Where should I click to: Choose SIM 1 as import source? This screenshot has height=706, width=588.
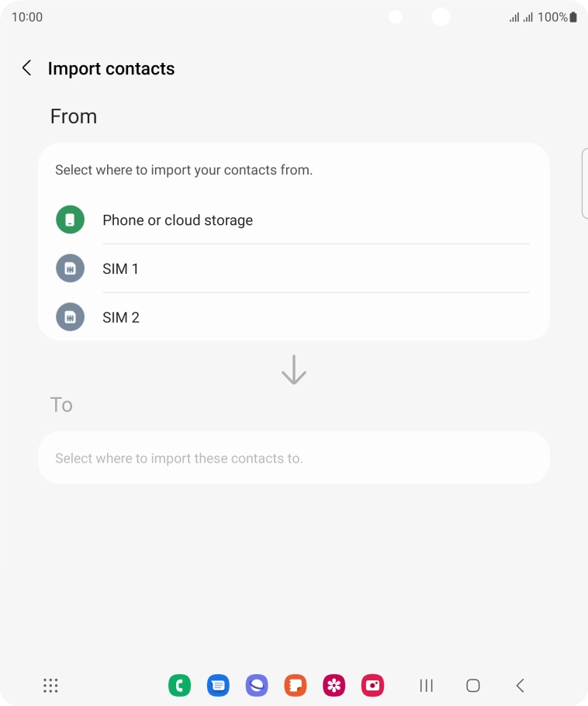tap(120, 269)
